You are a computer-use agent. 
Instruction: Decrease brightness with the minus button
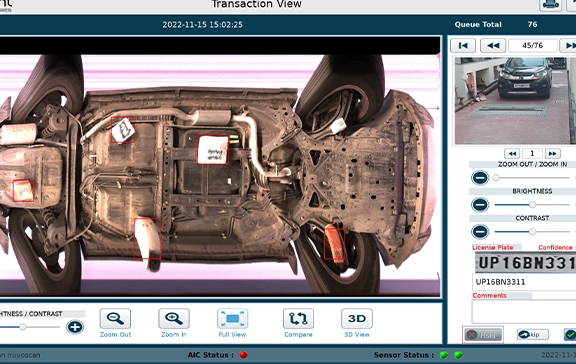[x=480, y=205]
